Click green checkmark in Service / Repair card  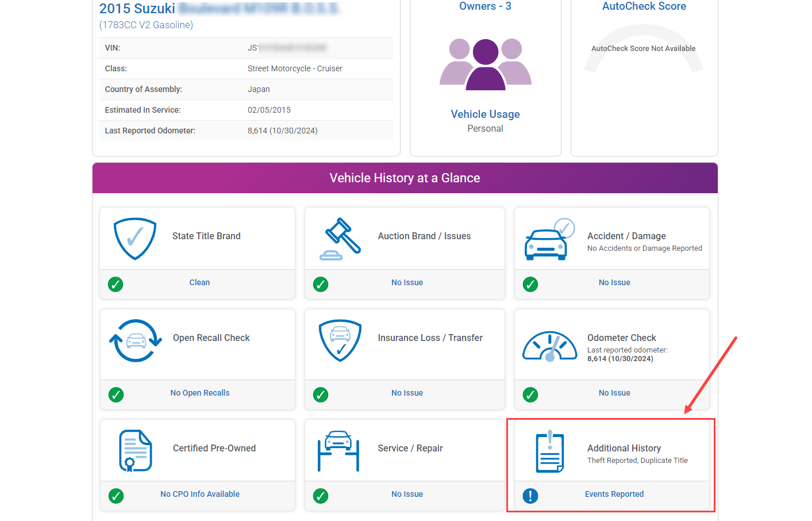point(321,496)
